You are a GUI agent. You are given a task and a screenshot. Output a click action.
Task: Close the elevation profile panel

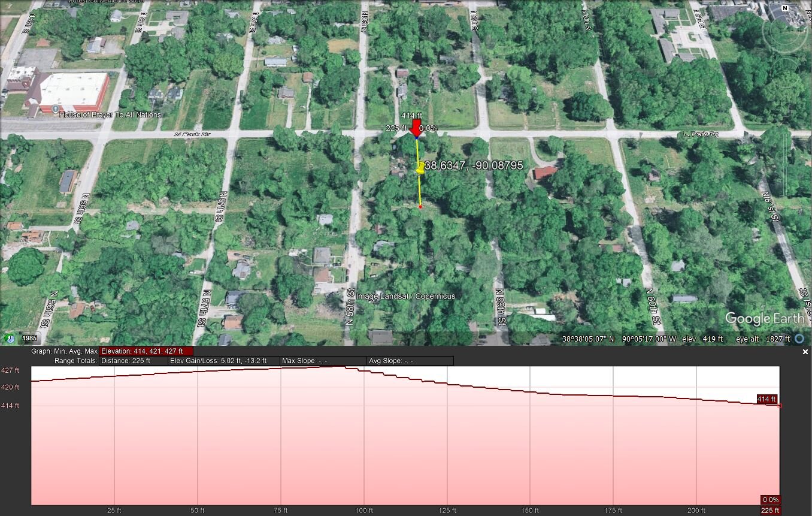coord(805,352)
